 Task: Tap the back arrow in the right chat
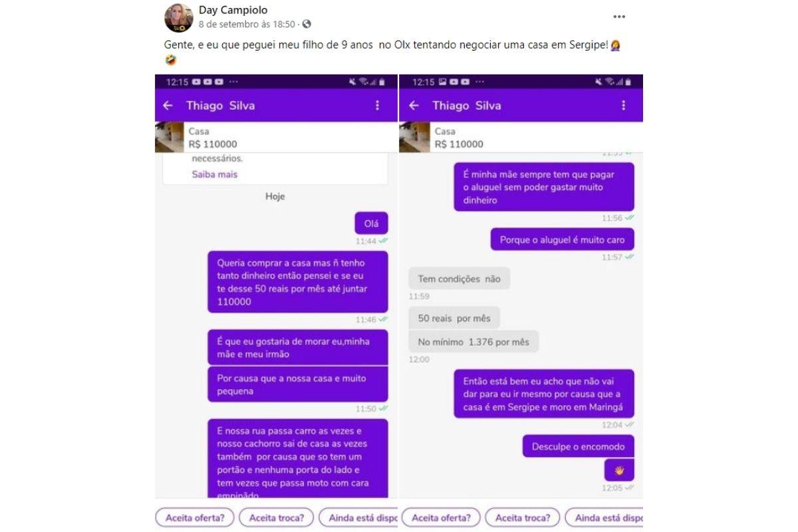point(414,105)
